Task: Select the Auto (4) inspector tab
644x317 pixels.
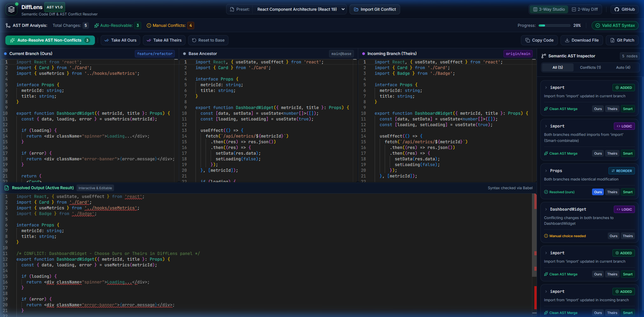Action: [x=623, y=67]
